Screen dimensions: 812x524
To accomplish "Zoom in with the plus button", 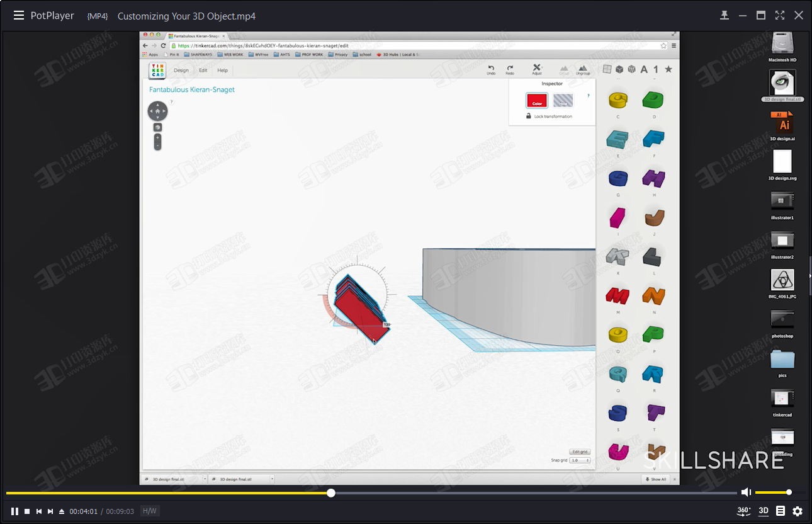I will (157, 137).
